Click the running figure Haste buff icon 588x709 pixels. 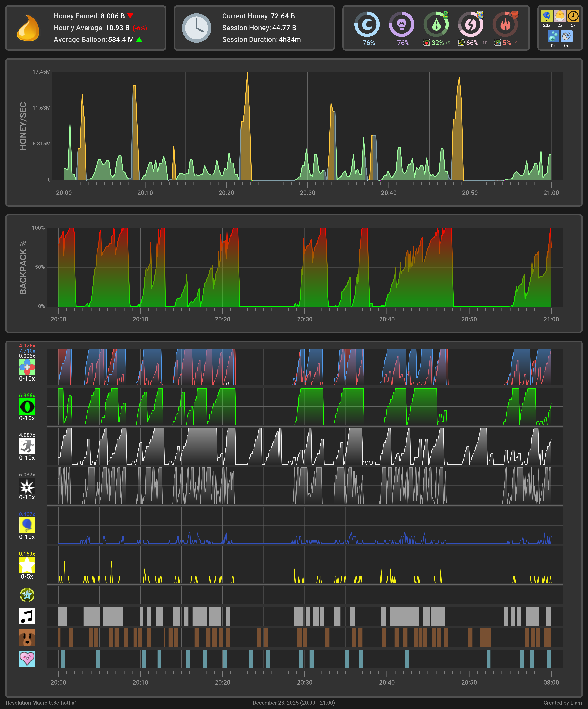(x=27, y=446)
